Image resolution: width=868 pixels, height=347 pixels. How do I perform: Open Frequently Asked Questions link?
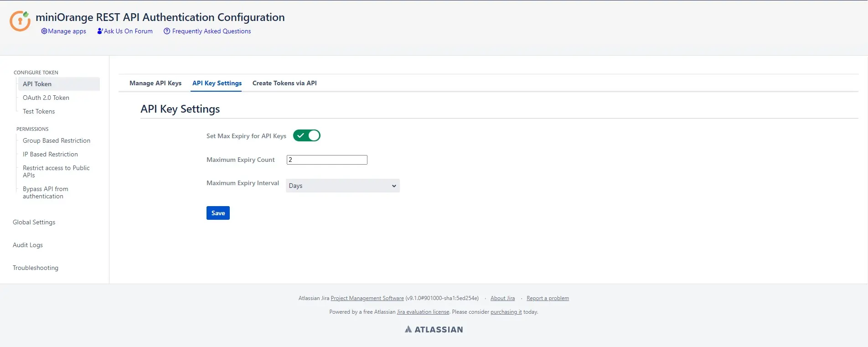pos(212,31)
